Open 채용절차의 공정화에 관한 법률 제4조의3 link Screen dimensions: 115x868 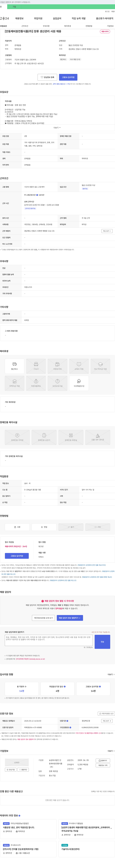[x=92, y=565]
